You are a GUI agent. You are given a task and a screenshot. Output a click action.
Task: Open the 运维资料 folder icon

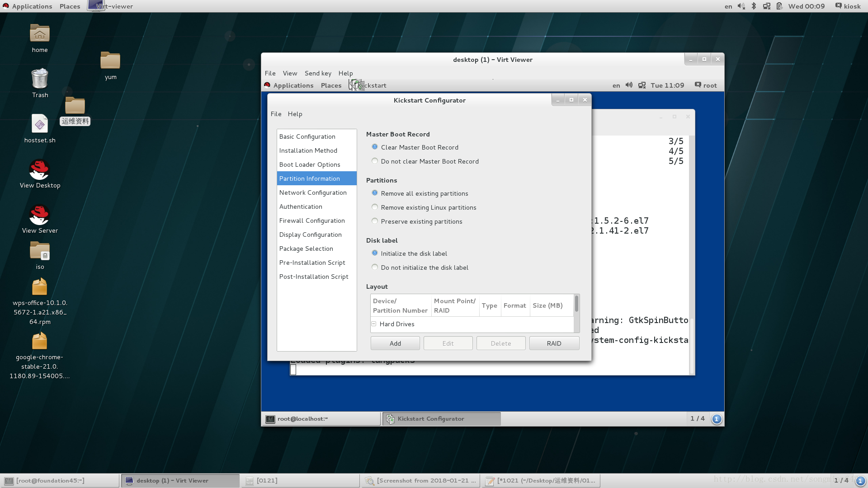(x=75, y=105)
